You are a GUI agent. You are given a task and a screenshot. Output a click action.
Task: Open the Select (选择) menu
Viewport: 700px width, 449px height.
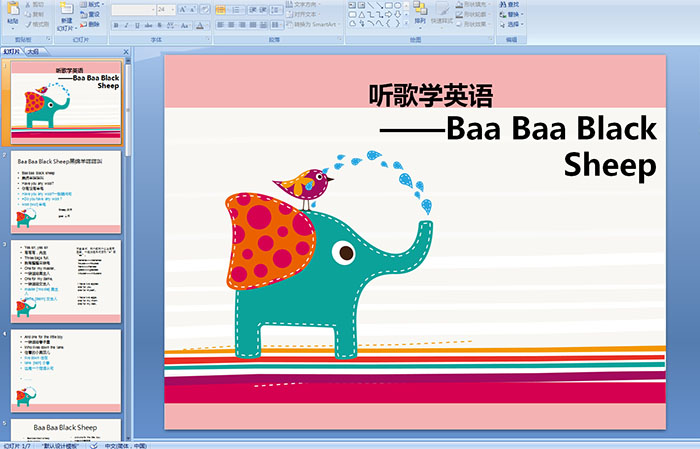[511, 24]
